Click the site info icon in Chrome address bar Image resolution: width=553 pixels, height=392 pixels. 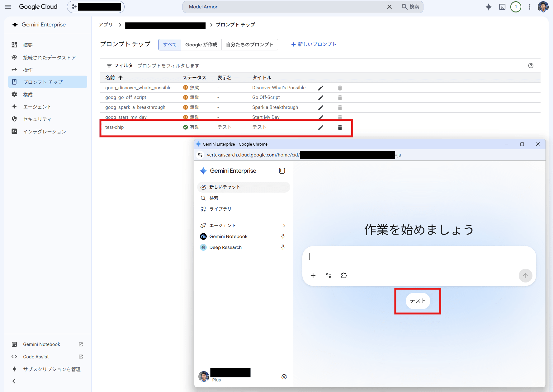(200, 155)
